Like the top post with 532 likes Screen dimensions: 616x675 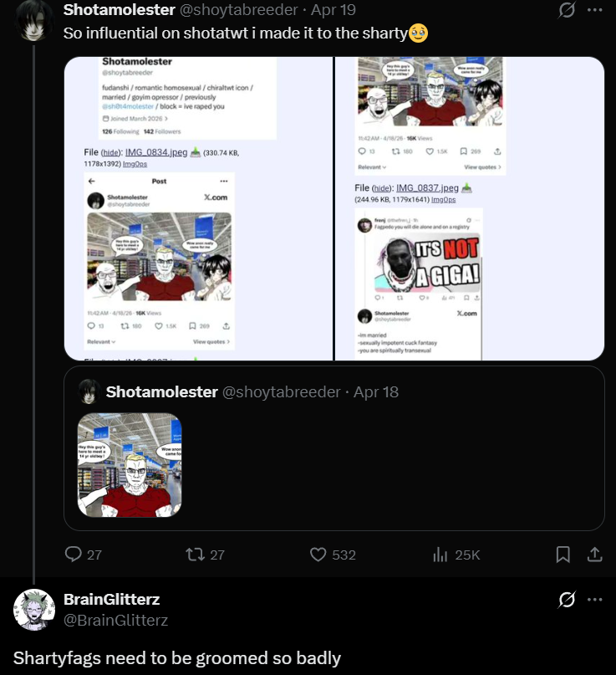click(x=318, y=554)
